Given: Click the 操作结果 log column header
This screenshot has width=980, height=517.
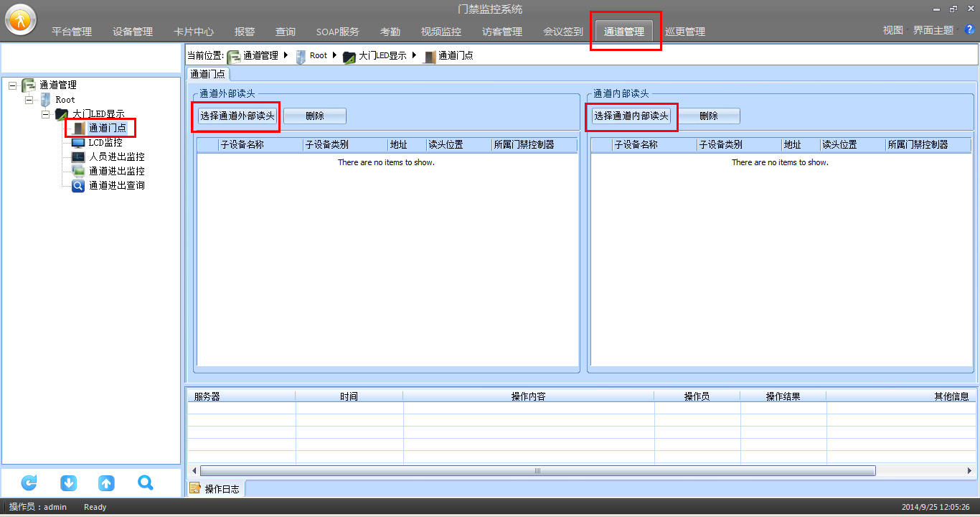Looking at the screenshot, I should coord(783,396).
